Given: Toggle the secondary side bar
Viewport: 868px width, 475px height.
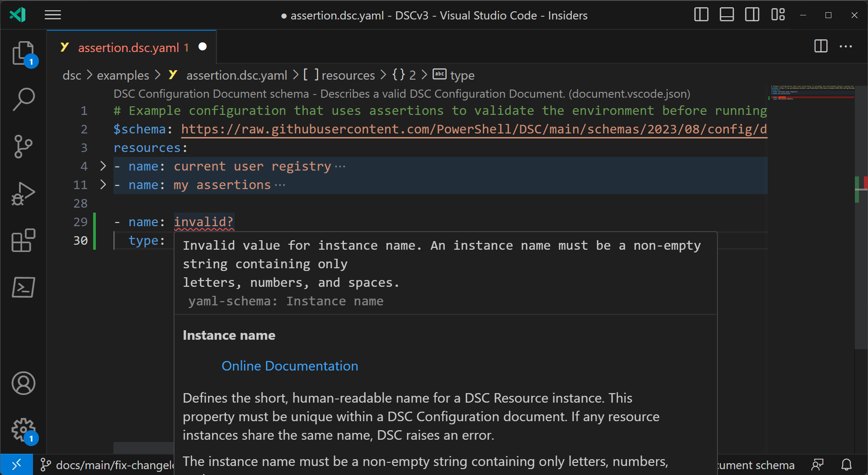Looking at the screenshot, I should tap(752, 14).
